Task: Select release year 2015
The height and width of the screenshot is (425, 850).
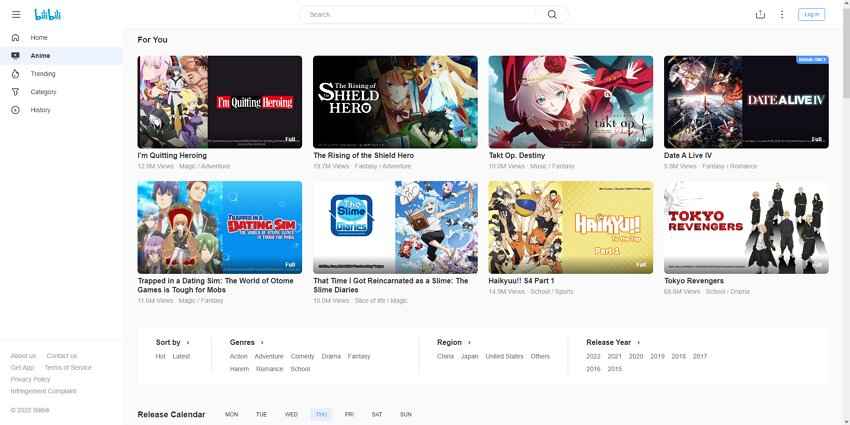Action: pyautogui.click(x=614, y=369)
